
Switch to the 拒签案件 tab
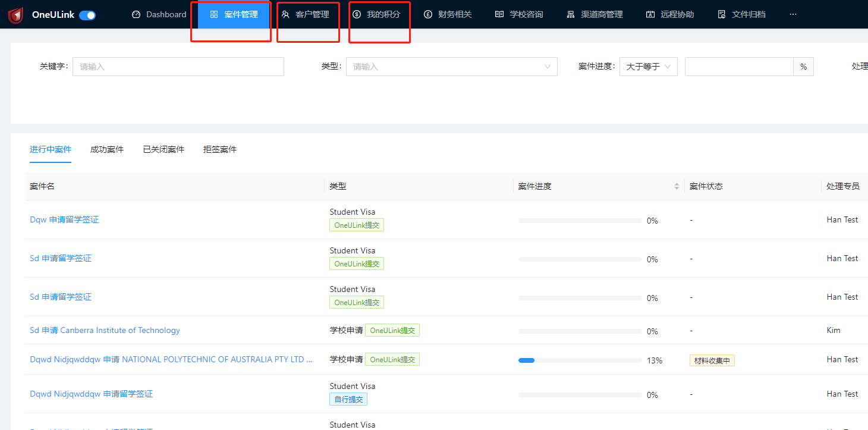[220, 149]
